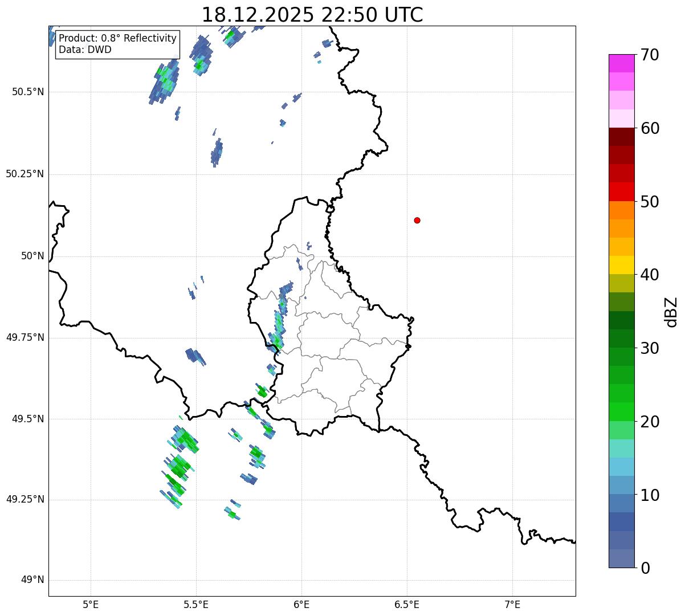Viewport: 685px width, 616px height.
Task: Click the orange colorbar swatch above 50
Action: [x=622, y=210]
